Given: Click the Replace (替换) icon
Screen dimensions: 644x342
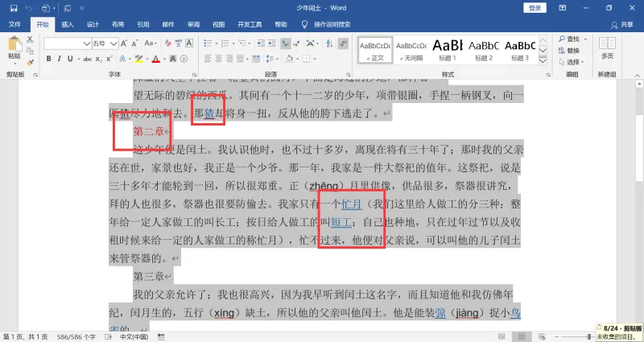Looking at the screenshot, I should click(569, 51).
